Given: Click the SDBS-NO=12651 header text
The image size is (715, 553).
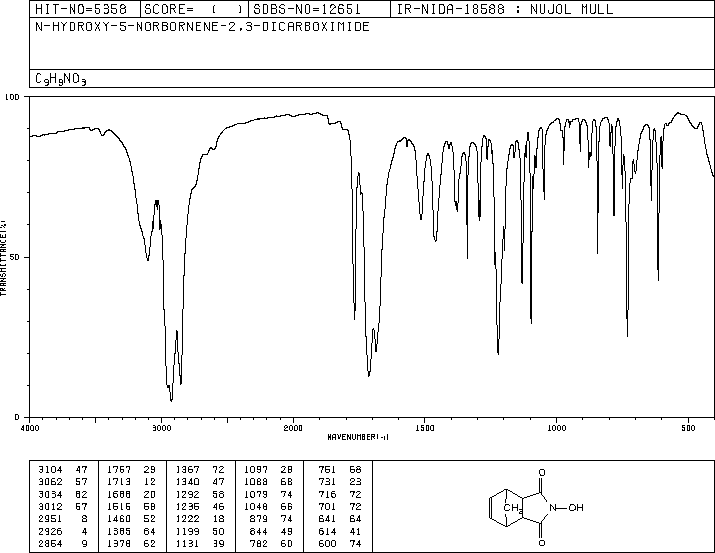Looking at the screenshot, I should click(x=307, y=9).
